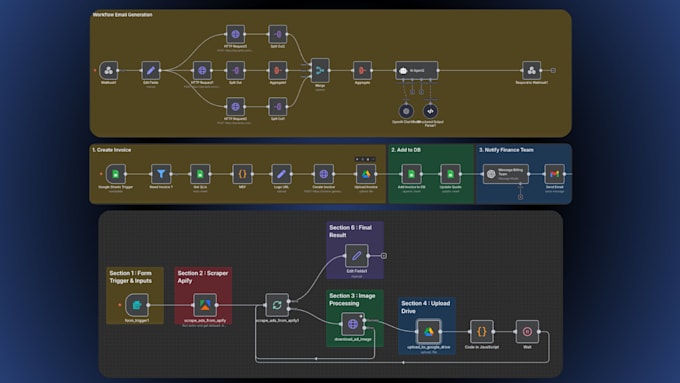Select the download_ad_image HTTP node
Viewport: 680px width, 383px height.
[x=353, y=324]
